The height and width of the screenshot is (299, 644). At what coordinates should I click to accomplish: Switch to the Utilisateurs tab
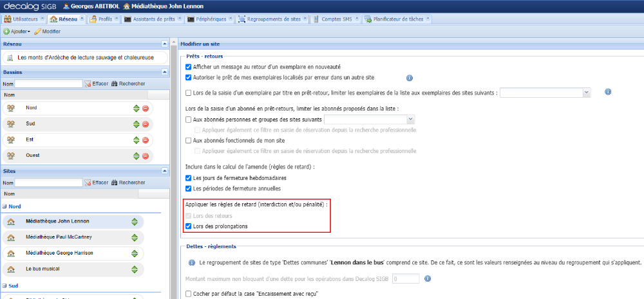tap(21, 19)
